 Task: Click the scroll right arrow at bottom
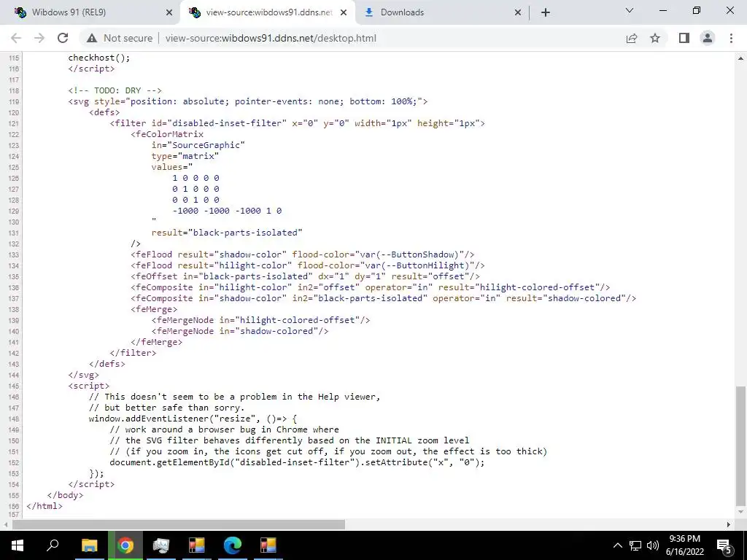pyautogui.click(x=729, y=524)
